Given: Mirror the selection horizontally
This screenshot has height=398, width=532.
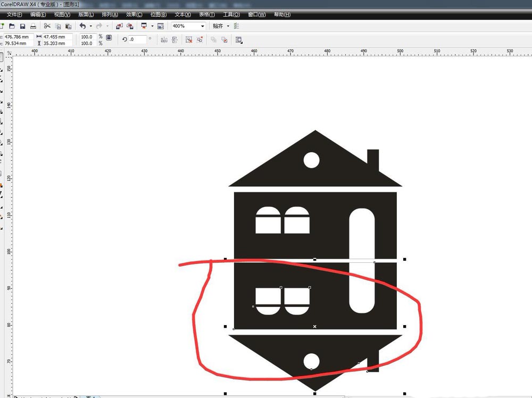Looking at the screenshot, I should 164,40.
